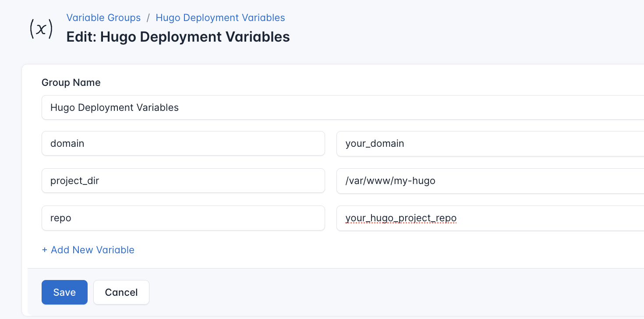
Task: Click the (x) application logo icon
Action: (40, 28)
